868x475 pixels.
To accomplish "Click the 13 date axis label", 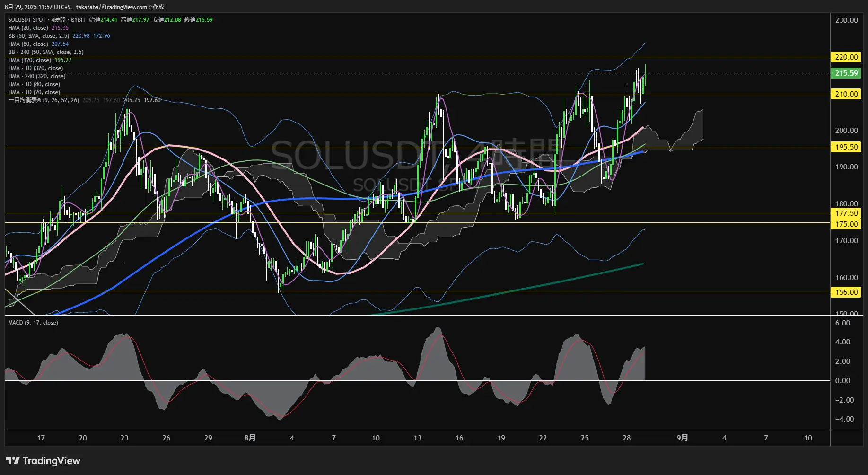I will (417, 438).
